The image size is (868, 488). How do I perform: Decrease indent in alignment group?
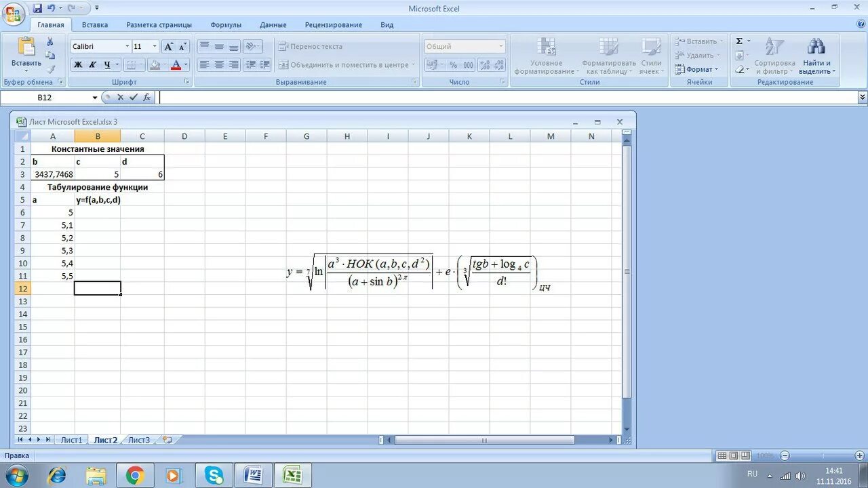coord(250,65)
